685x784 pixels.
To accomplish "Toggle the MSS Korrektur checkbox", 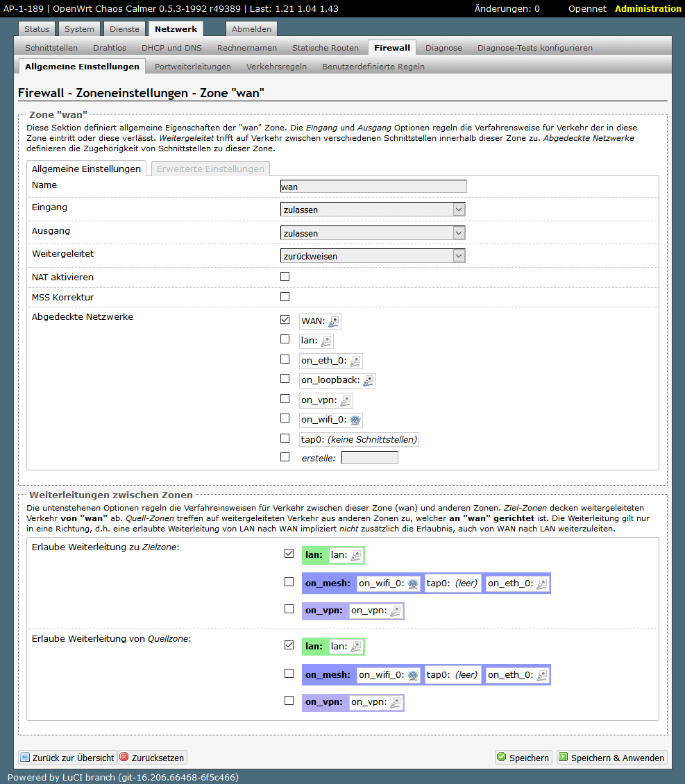I will tap(285, 297).
